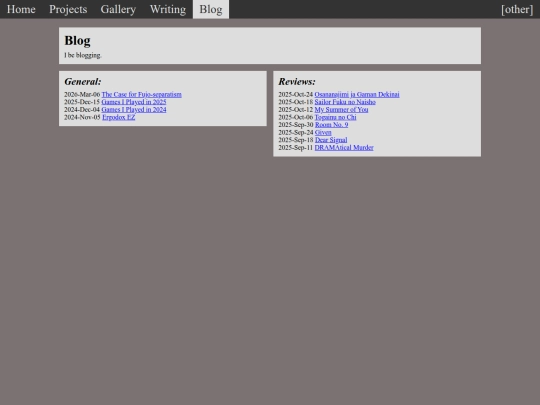Click the date 2025-Oct-12
This screenshot has width=540, height=405.
295,110
